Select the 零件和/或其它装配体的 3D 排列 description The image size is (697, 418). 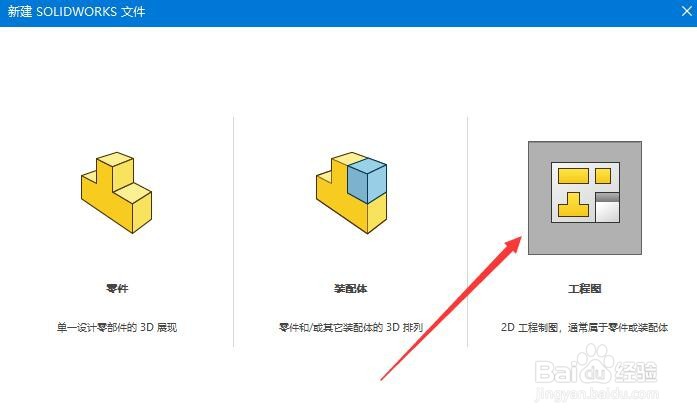351,327
